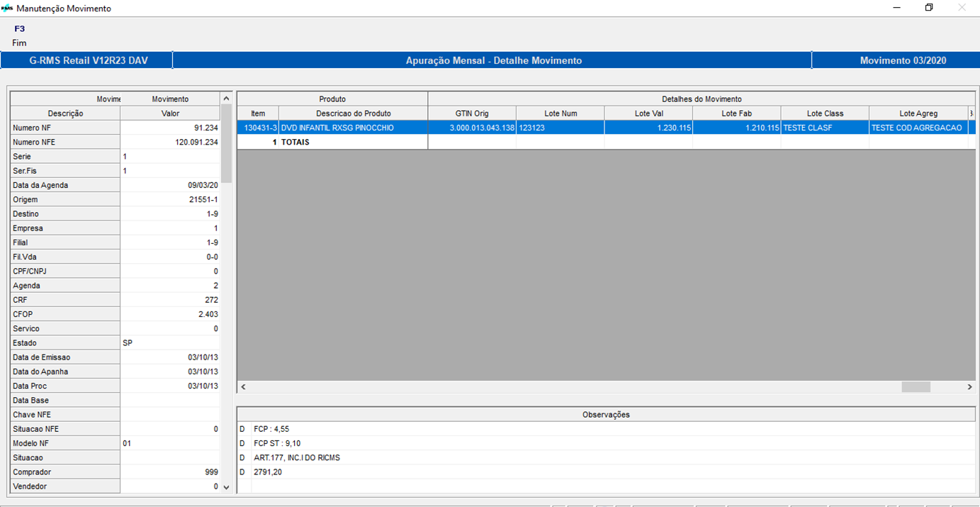Screen dimensions: 980x507
Task: Click lot number cell 123123
Action: pyautogui.click(x=561, y=128)
